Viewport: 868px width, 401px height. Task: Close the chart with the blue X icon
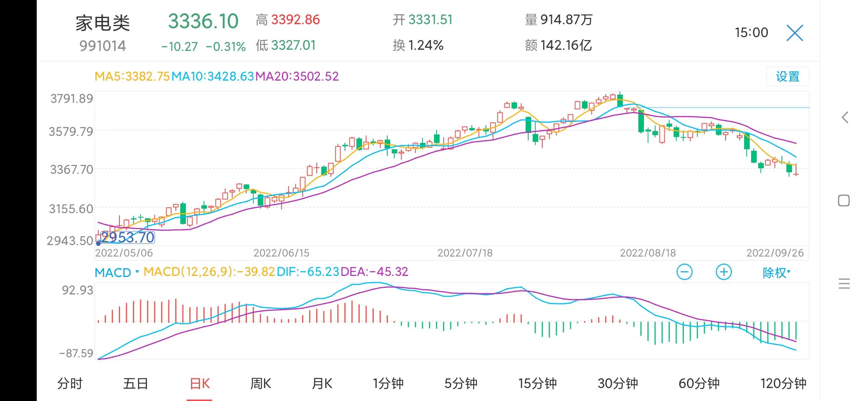pos(795,33)
